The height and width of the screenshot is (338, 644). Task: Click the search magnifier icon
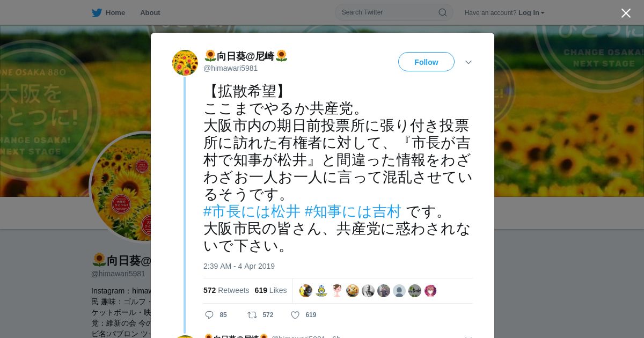tap(443, 12)
